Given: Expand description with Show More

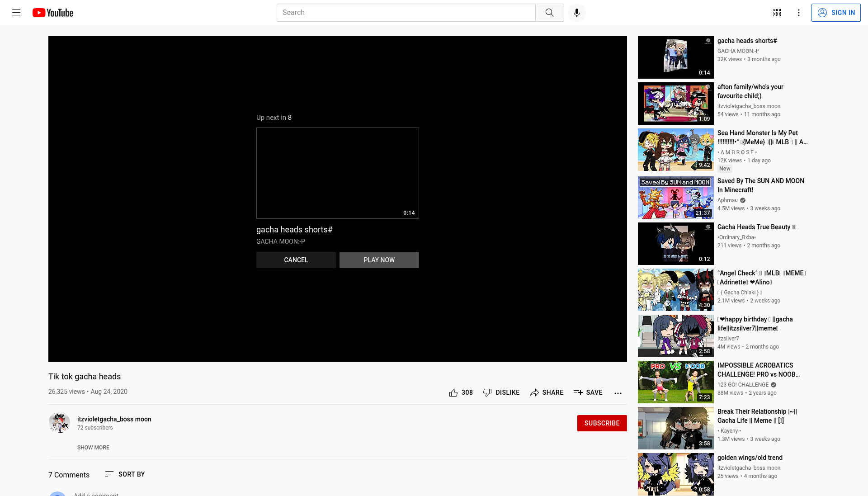Looking at the screenshot, I should tap(93, 448).
